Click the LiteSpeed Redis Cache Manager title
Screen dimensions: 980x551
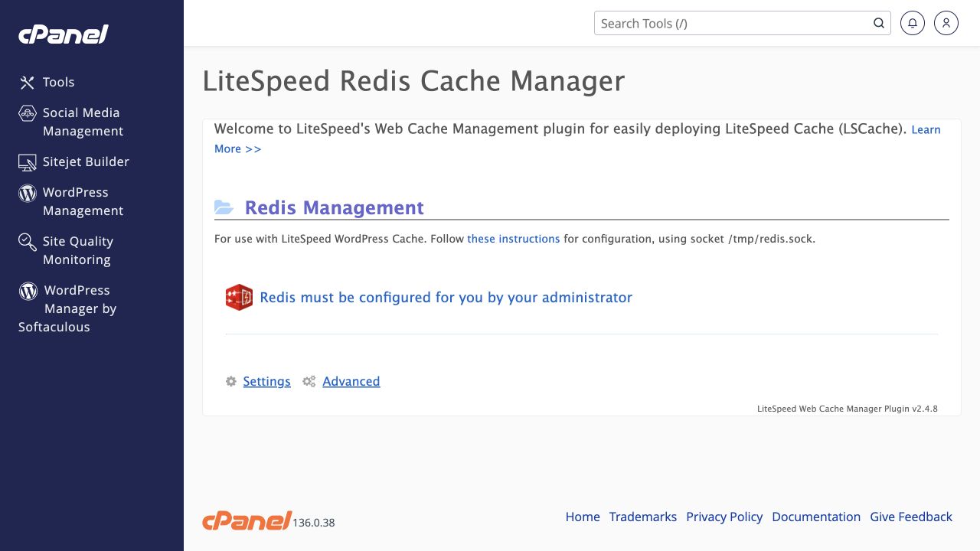click(x=413, y=81)
